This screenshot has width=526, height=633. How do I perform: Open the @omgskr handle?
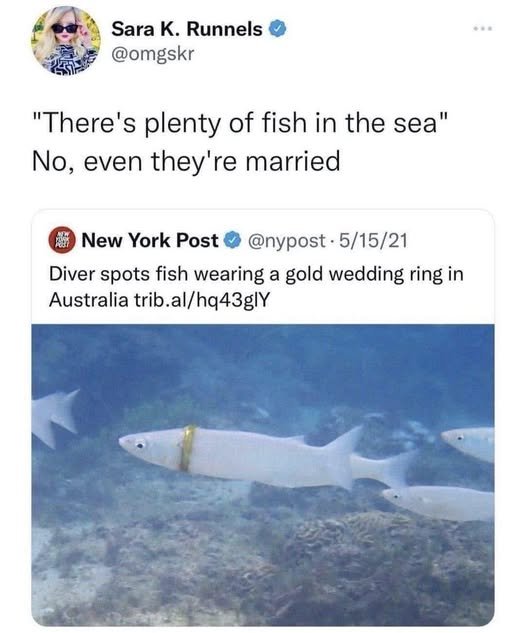153,54
